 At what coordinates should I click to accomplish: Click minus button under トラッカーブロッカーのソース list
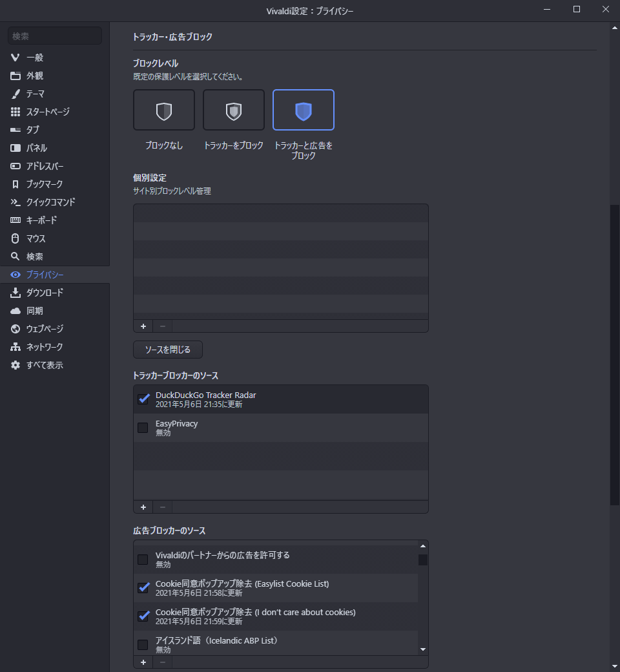[162, 507]
